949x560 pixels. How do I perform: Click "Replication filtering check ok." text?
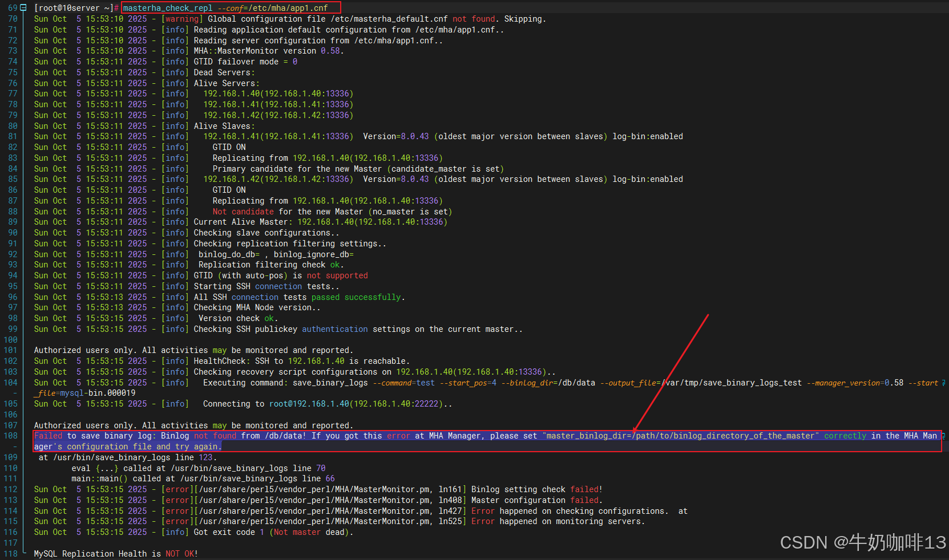(271, 265)
